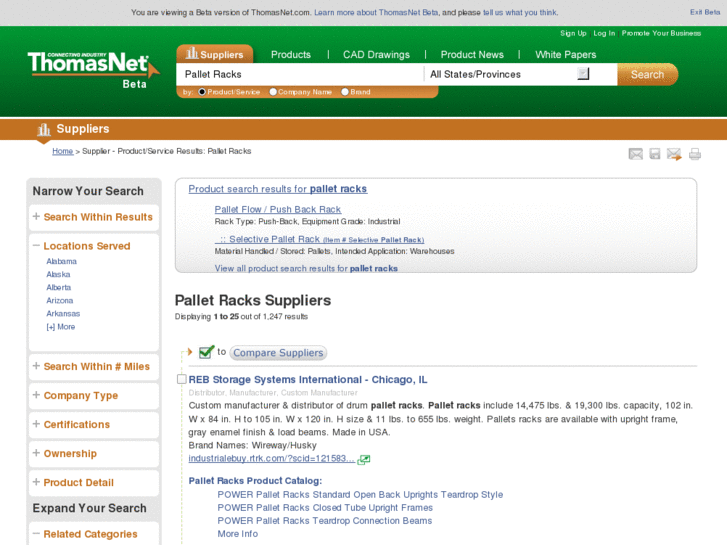The image size is (727, 545).
Task: Expand the Company Type filter
Action: (80, 396)
